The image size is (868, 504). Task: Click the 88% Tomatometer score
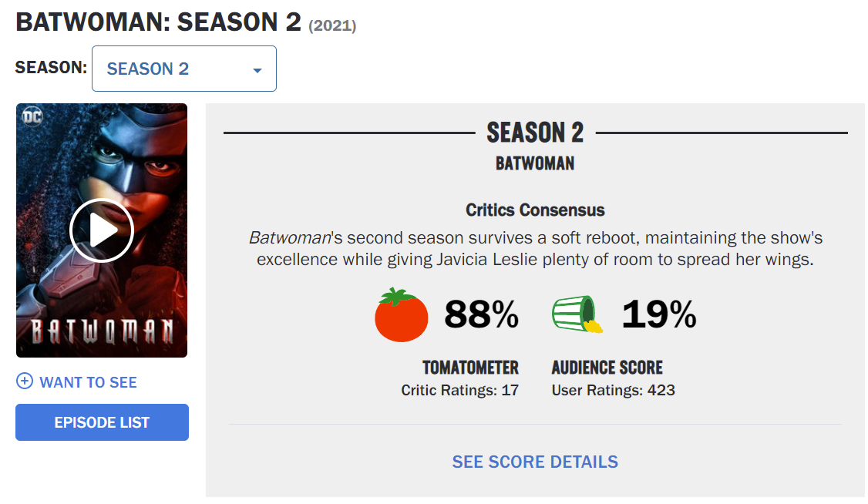[481, 314]
